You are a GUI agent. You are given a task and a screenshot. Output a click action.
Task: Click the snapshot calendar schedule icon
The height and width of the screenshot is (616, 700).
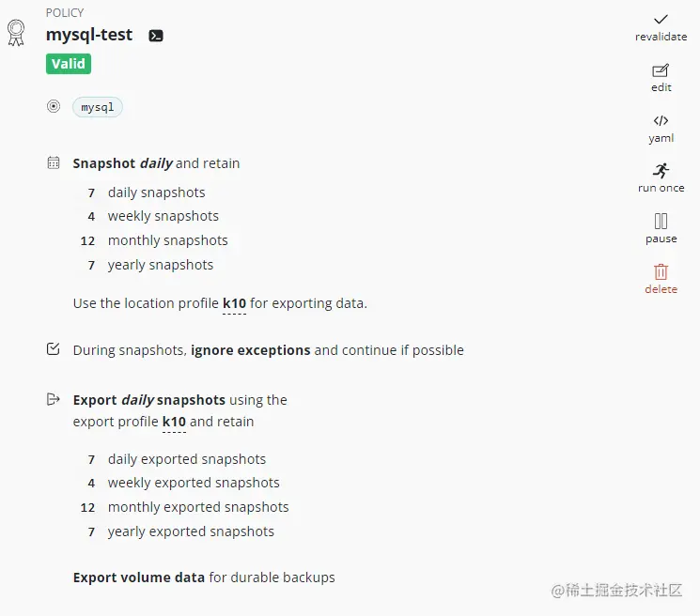point(54,162)
